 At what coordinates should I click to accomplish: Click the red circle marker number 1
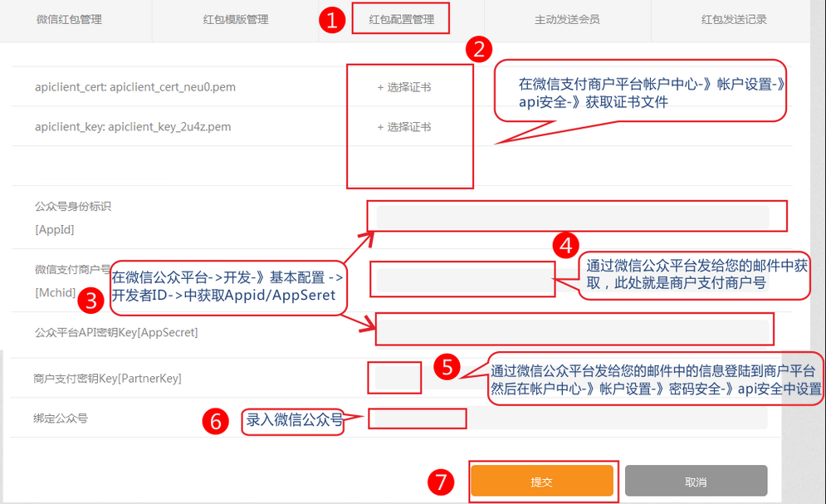[x=332, y=21]
